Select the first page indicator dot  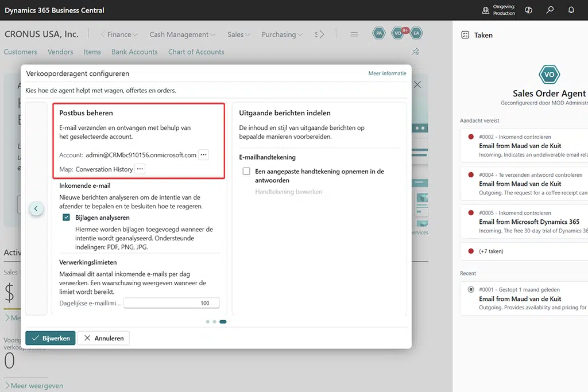point(207,321)
